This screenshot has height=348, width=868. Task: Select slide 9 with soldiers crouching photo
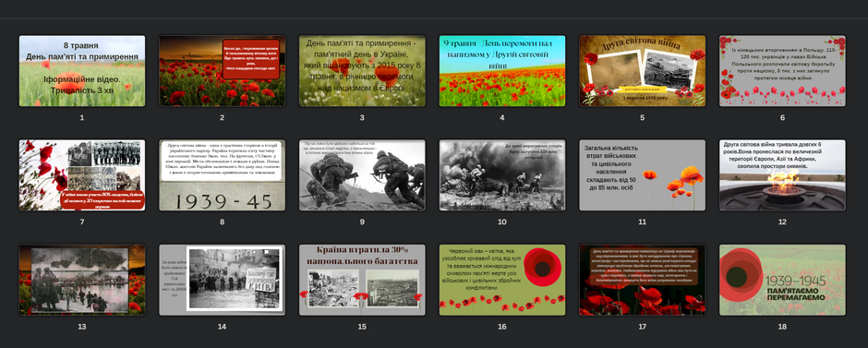(x=362, y=175)
